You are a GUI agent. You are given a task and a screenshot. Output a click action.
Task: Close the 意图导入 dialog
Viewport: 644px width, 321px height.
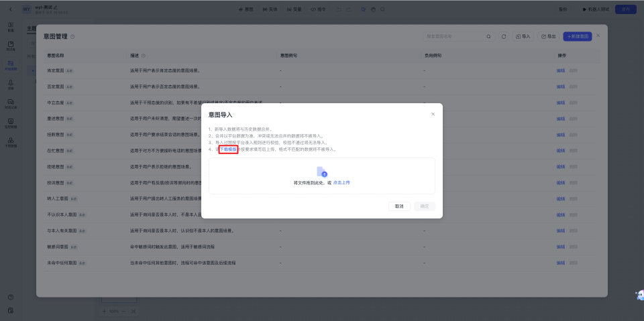pyautogui.click(x=433, y=115)
